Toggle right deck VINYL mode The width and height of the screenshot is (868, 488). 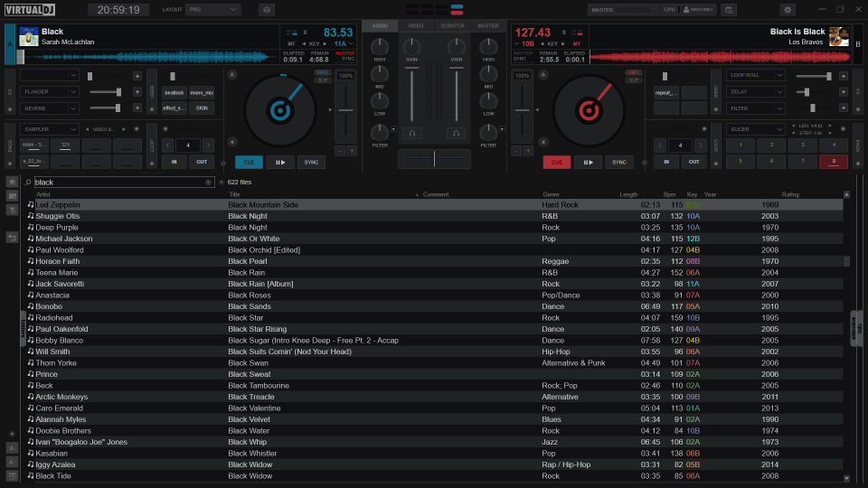633,72
